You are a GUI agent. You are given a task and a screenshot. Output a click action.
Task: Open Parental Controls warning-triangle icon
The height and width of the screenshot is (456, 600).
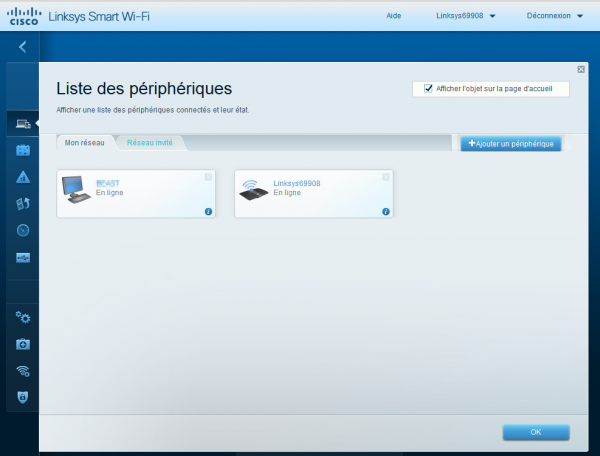tap(22, 177)
